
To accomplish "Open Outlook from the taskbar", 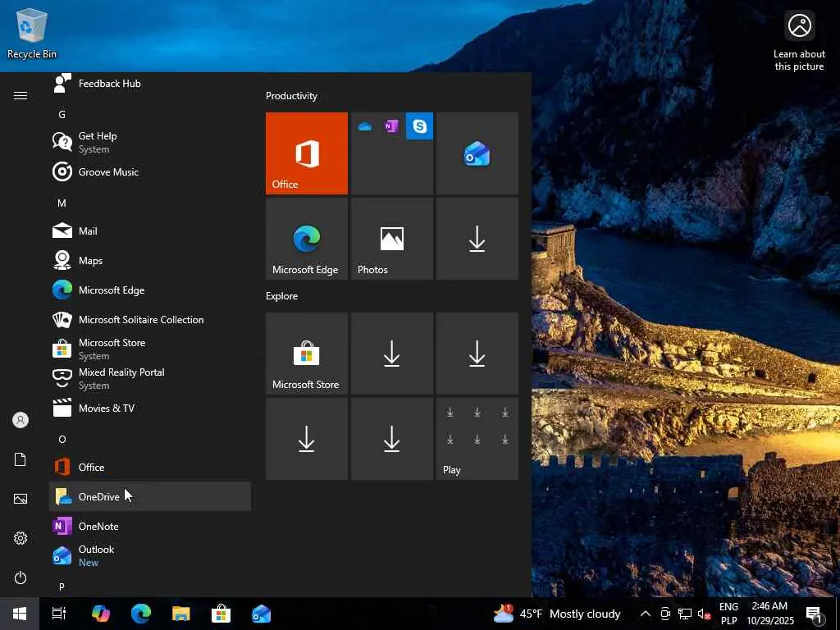I will (x=261, y=614).
